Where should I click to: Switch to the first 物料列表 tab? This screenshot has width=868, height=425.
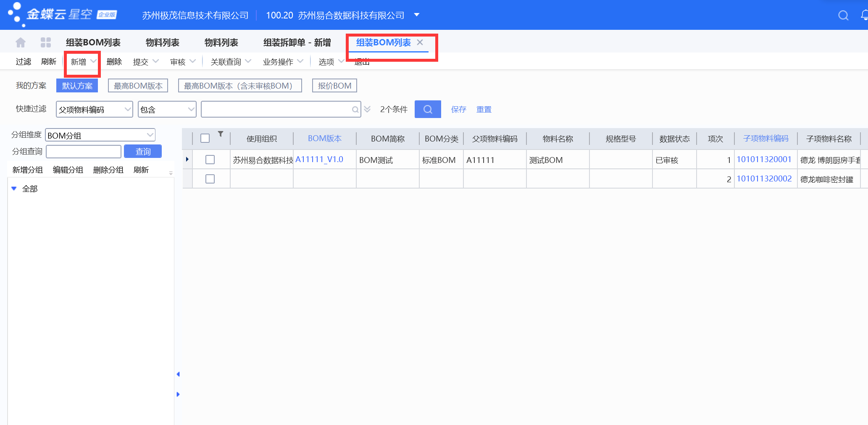coord(163,42)
